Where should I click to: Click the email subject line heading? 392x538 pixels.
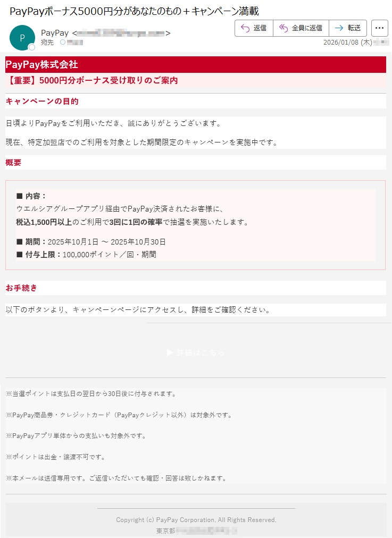click(x=134, y=11)
